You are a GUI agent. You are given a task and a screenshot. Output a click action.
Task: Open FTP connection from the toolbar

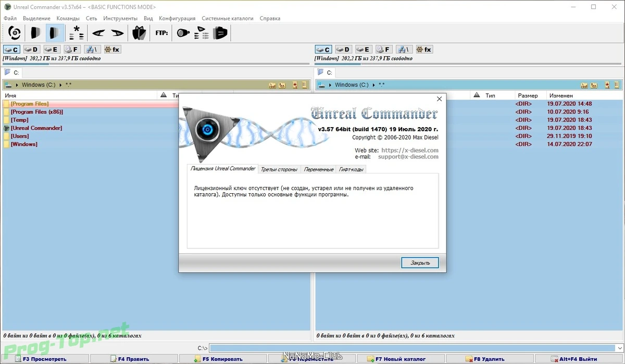point(161,33)
